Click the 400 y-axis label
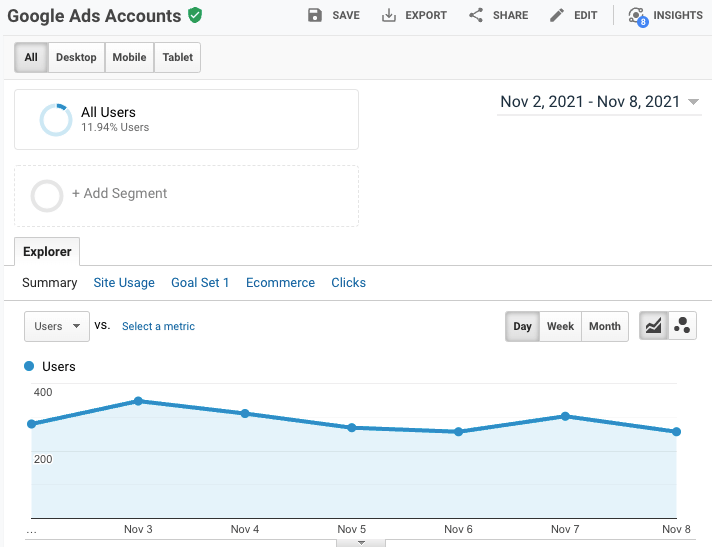Screen dimensions: 712x547 [x=43, y=392]
